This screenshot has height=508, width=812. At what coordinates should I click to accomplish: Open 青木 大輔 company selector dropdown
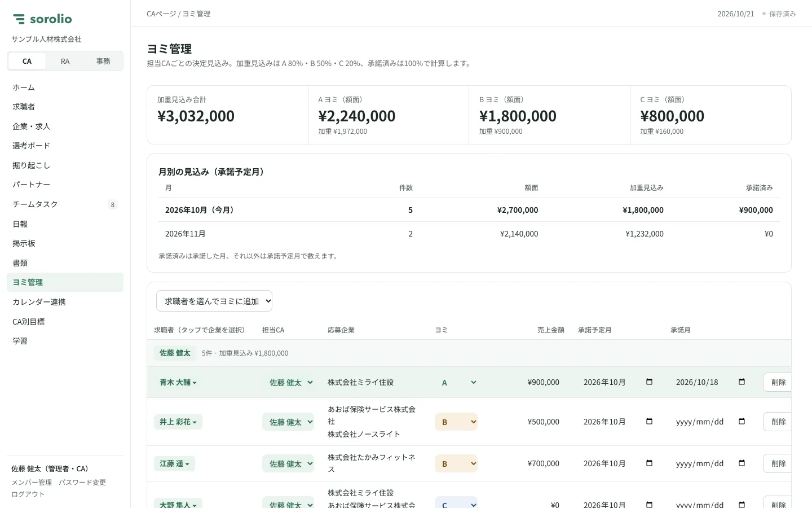[x=178, y=382]
